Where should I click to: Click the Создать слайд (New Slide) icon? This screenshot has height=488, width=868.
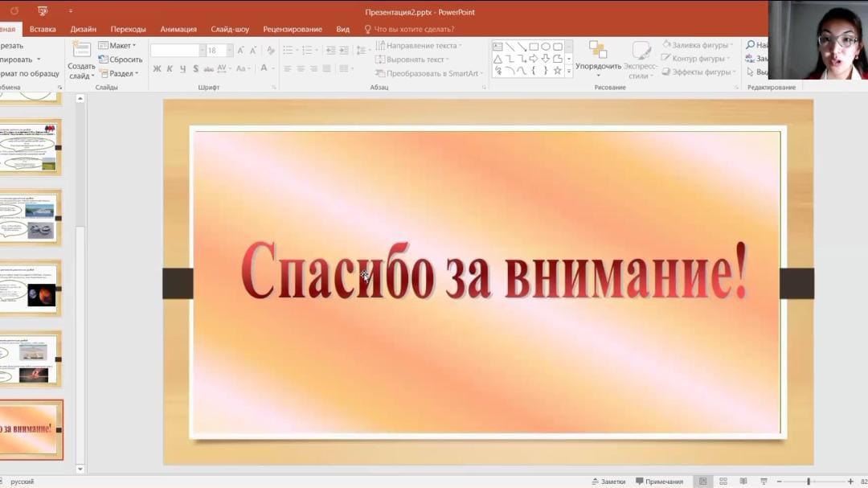coord(81,50)
